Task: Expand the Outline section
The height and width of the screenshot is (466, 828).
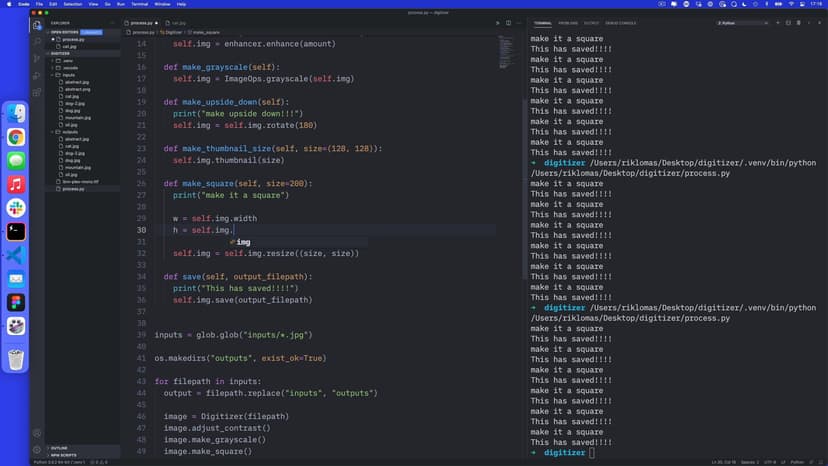Action: [x=59, y=447]
